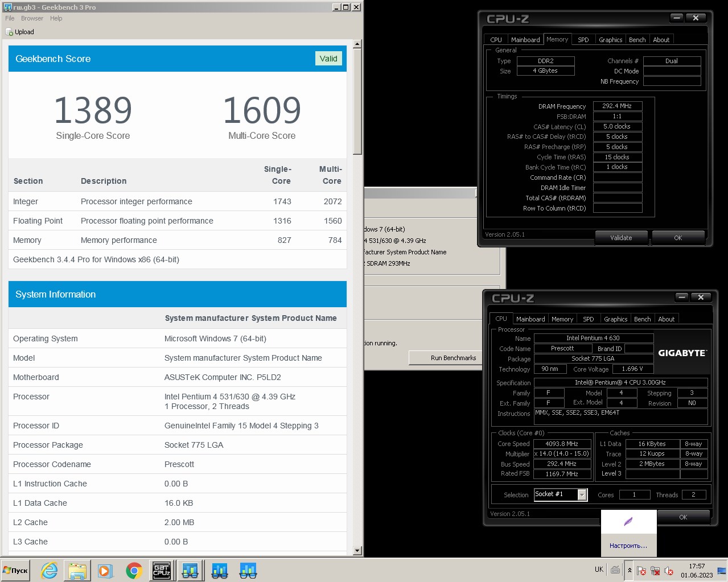Click the DRAM Frequency 292.4 MHz field
Image resolution: width=728 pixels, height=582 pixels.
[618, 106]
